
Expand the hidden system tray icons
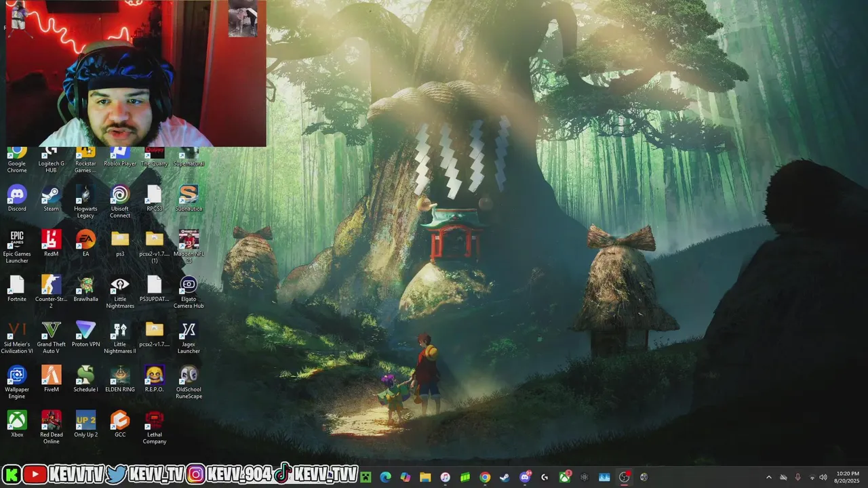[x=768, y=477]
